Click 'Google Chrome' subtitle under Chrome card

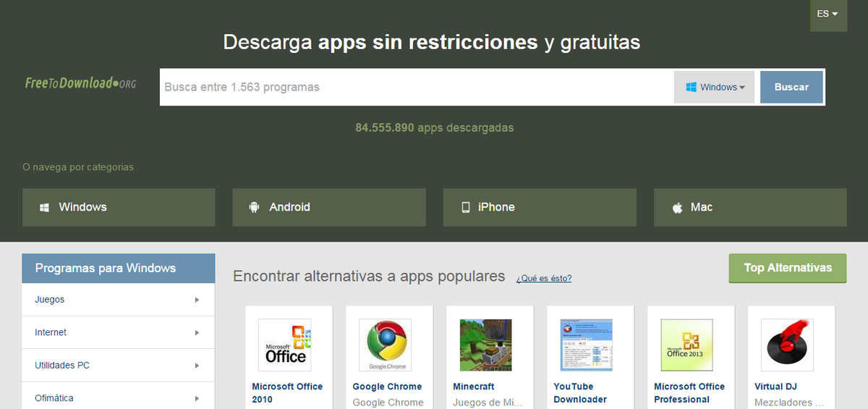coord(388,402)
